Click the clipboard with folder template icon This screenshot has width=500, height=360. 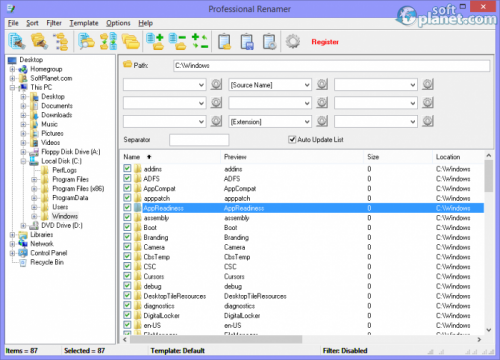click(x=224, y=42)
